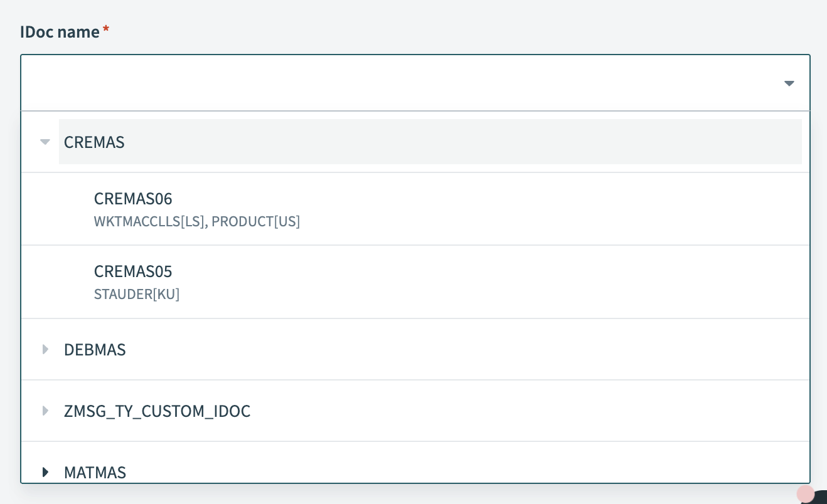Expand the DEBMAS group triangle

pyautogui.click(x=45, y=350)
